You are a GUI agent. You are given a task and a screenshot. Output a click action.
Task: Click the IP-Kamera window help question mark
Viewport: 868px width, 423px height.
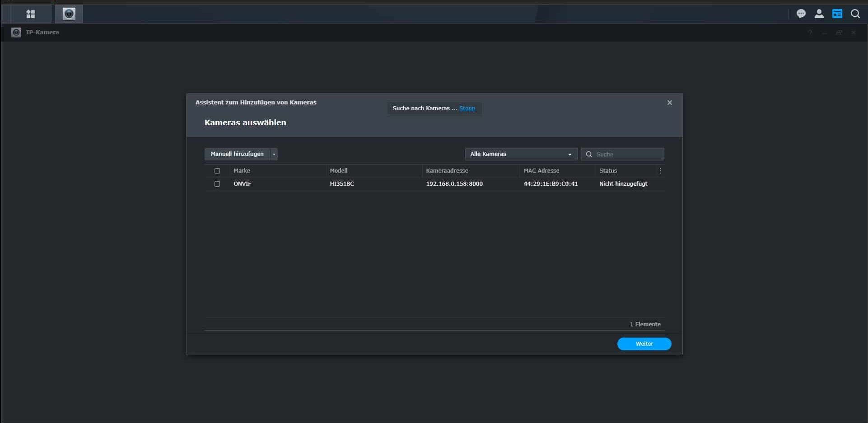(x=810, y=33)
